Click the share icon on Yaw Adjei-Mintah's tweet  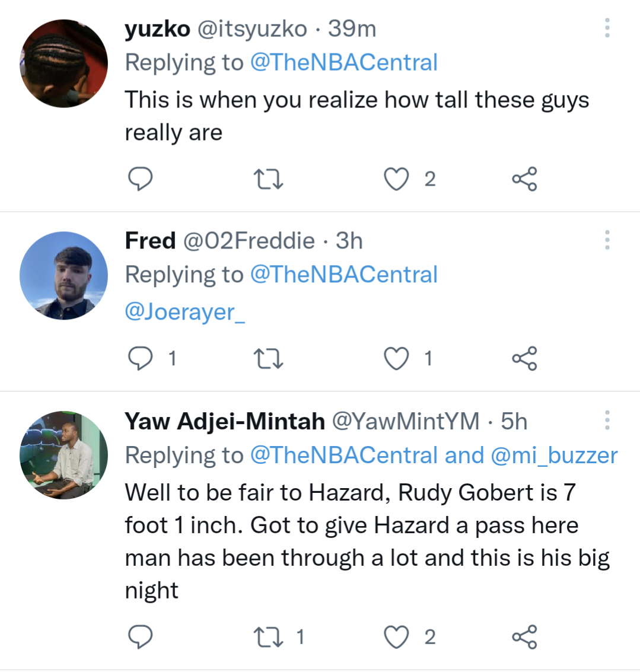(524, 636)
